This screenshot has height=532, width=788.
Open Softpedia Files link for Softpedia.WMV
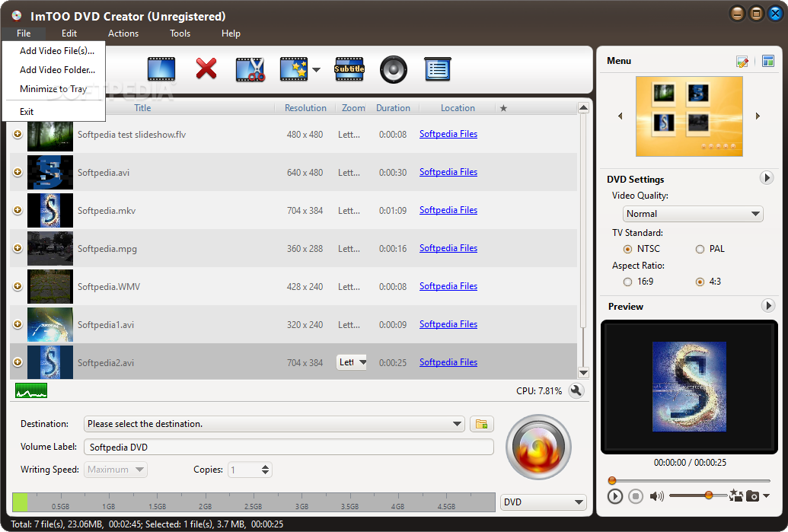448,286
